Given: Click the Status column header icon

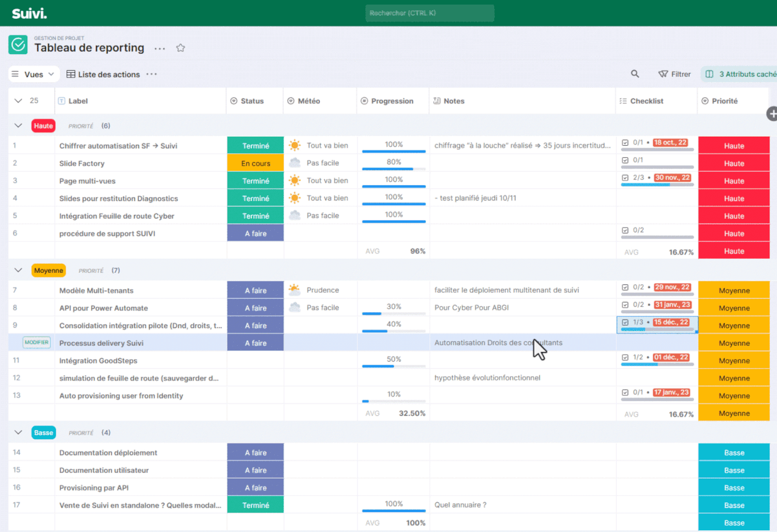Looking at the screenshot, I should [x=234, y=101].
